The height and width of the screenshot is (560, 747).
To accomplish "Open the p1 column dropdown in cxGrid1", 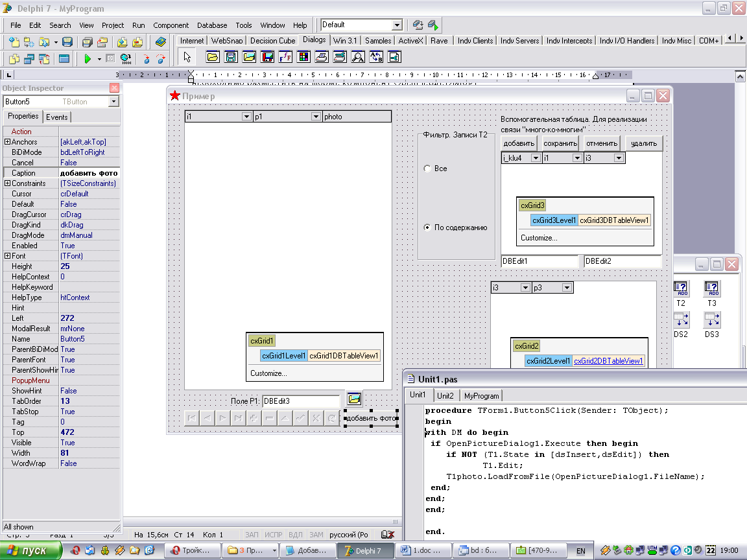I will point(315,117).
